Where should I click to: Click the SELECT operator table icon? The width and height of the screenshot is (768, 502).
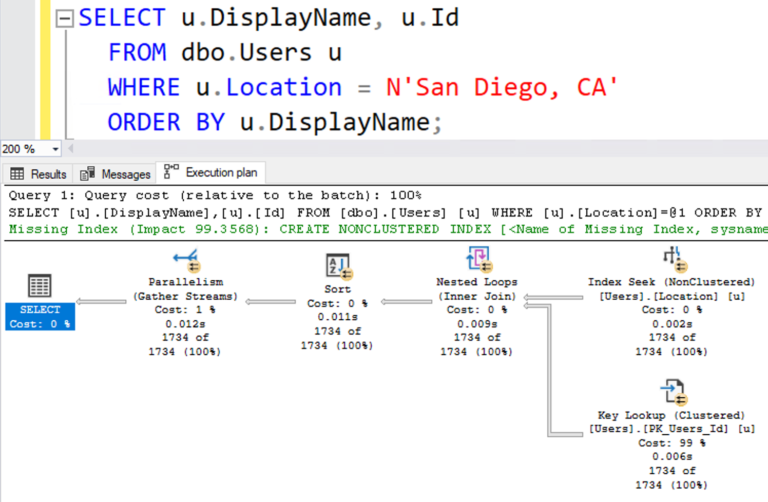click(38, 285)
